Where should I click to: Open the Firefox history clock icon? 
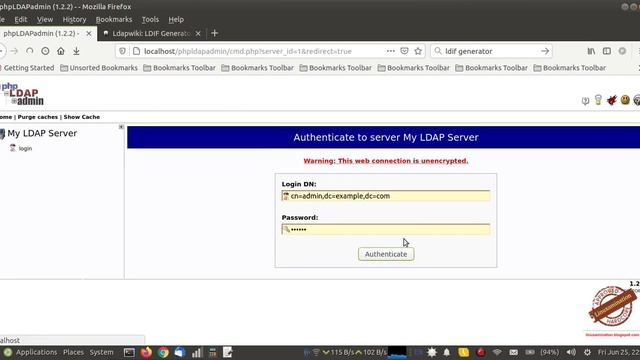pos(45,51)
